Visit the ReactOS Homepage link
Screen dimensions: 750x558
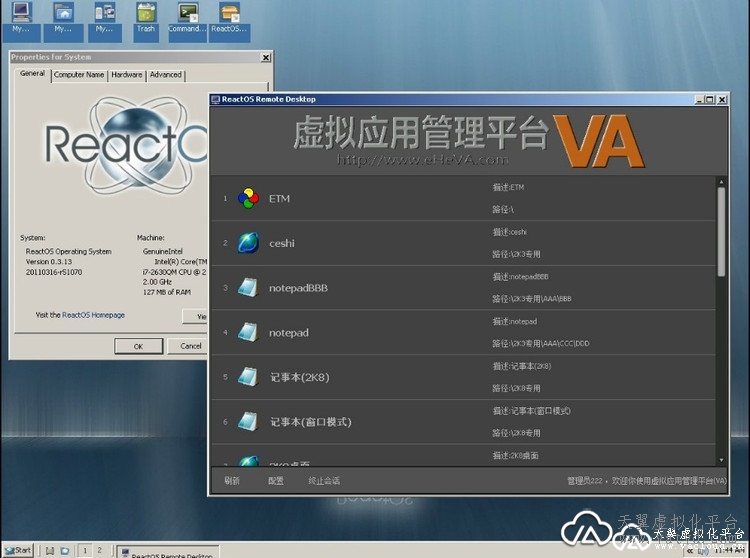pos(93,315)
